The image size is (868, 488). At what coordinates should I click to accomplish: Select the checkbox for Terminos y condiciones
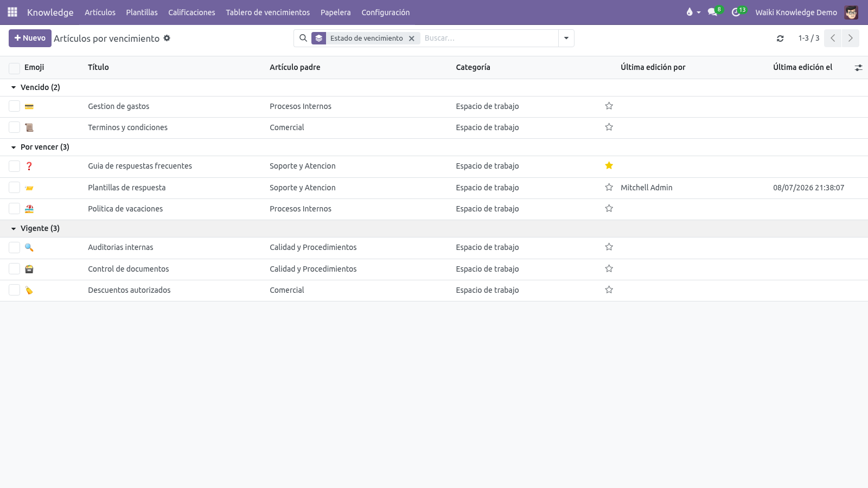15,127
